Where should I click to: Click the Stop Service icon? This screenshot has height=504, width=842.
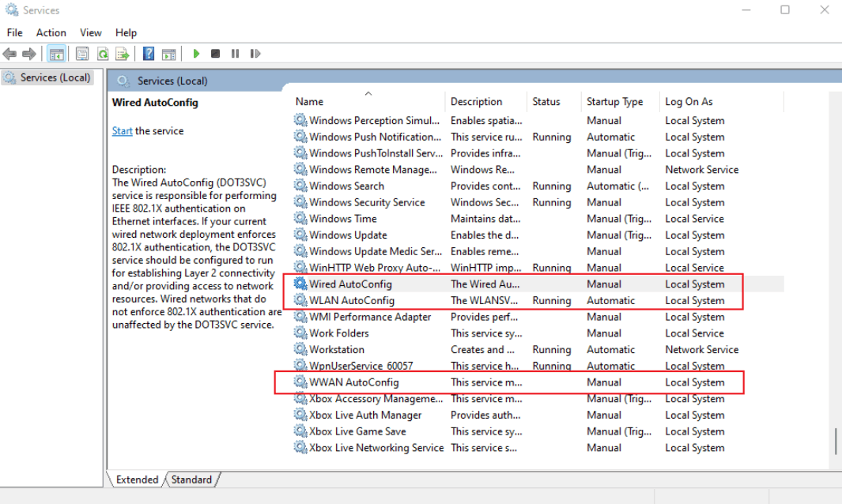[215, 54]
